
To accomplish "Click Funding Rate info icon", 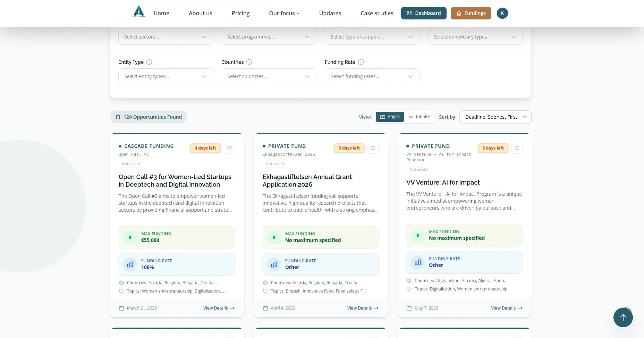I will point(361,62).
